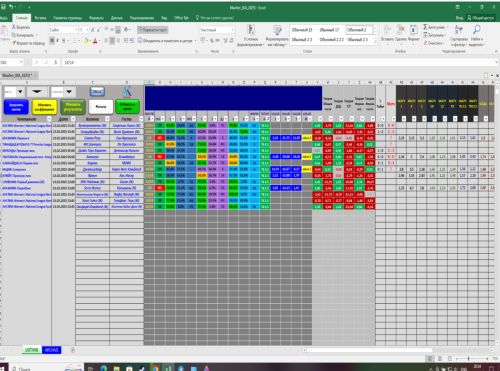The height and width of the screenshot is (371, 500).
Task: Switch to the ARCHIVE sheet tab
Action: 52,350
